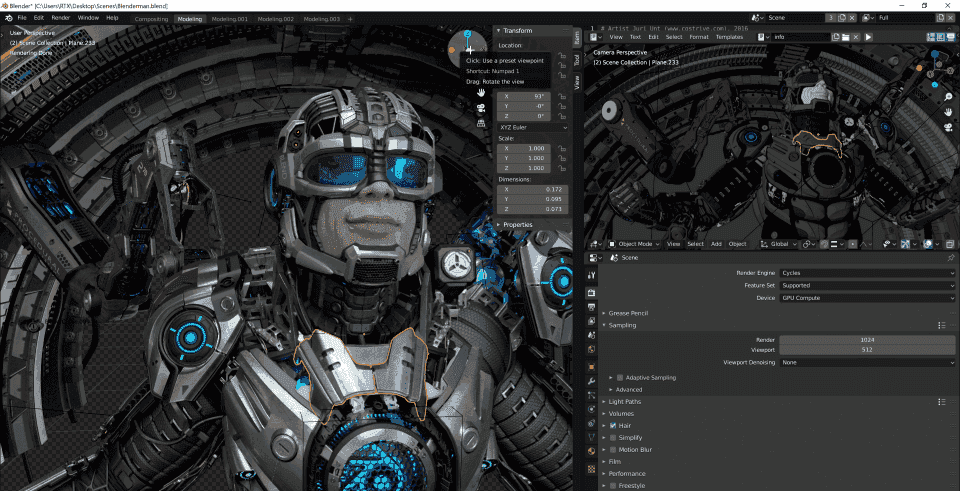The image size is (960, 491).
Task: Expand the Light Paths panel
Action: 625,402
